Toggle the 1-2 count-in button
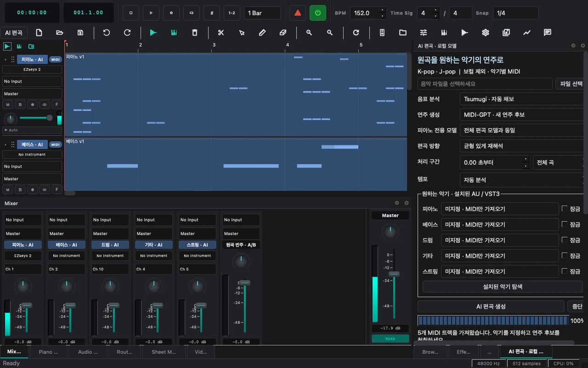This screenshot has height=368, width=588. (x=232, y=13)
